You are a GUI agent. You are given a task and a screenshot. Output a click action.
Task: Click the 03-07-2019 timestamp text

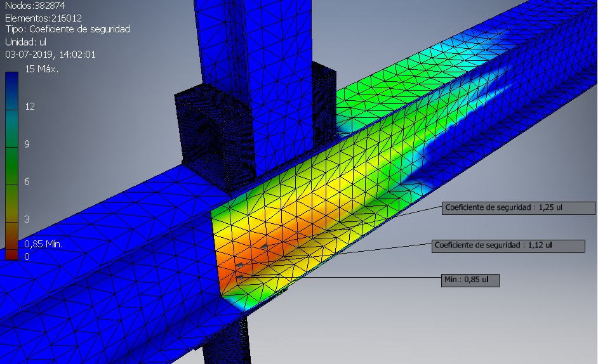[50, 55]
